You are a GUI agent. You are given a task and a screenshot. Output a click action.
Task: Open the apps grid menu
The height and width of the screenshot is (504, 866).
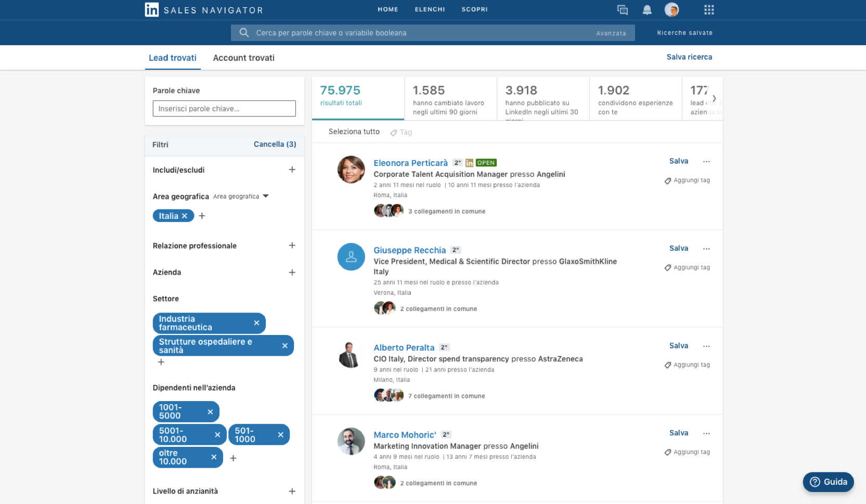coord(709,10)
